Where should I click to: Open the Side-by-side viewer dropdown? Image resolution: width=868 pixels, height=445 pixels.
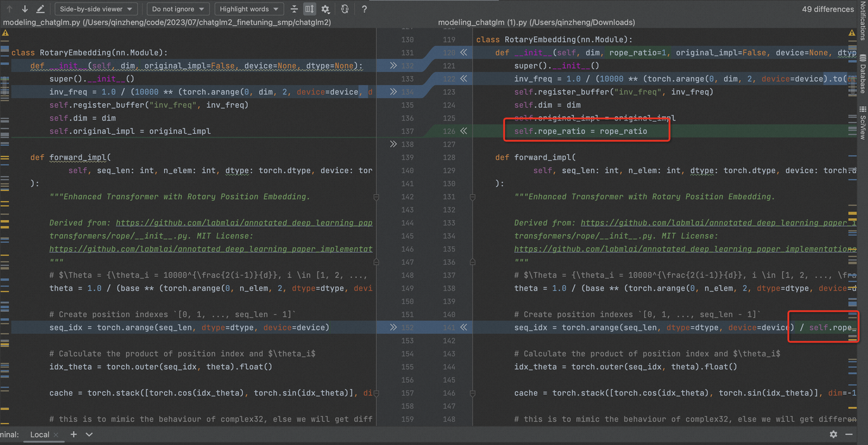(x=96, y=9)
